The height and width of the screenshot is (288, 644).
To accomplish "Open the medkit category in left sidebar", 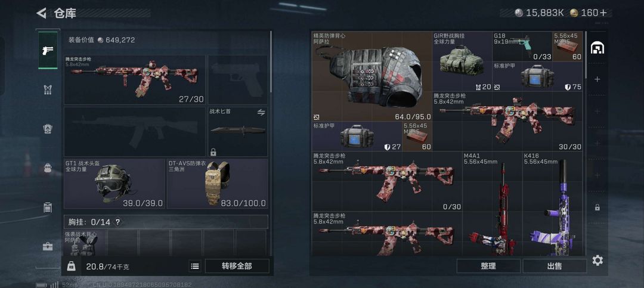I will 48,246.
